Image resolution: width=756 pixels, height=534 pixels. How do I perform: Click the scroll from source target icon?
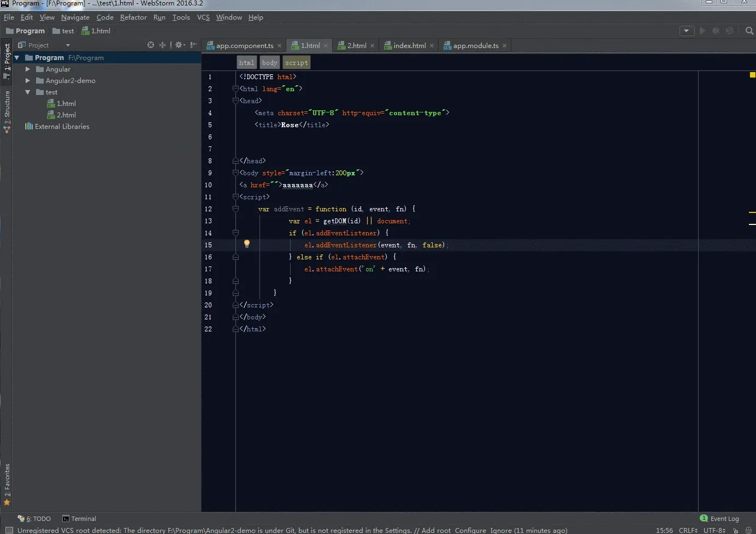coord(151,45)
